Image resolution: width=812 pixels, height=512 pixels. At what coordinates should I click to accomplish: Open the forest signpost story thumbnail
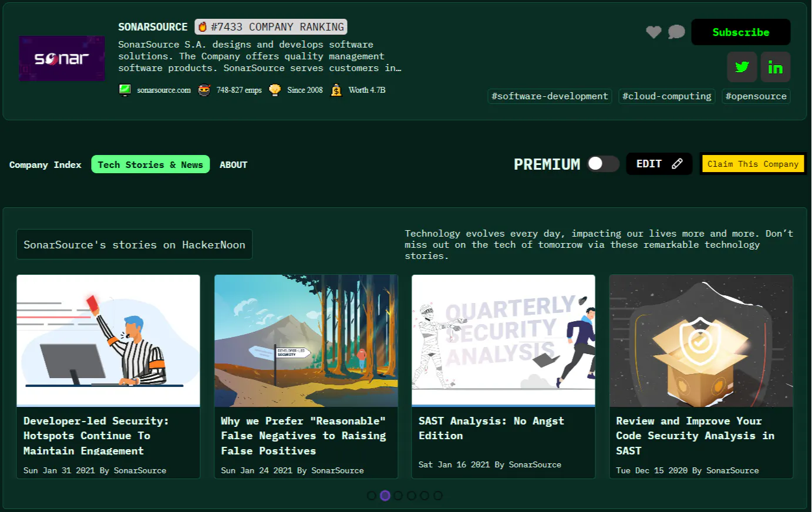[x=306, y=341]
